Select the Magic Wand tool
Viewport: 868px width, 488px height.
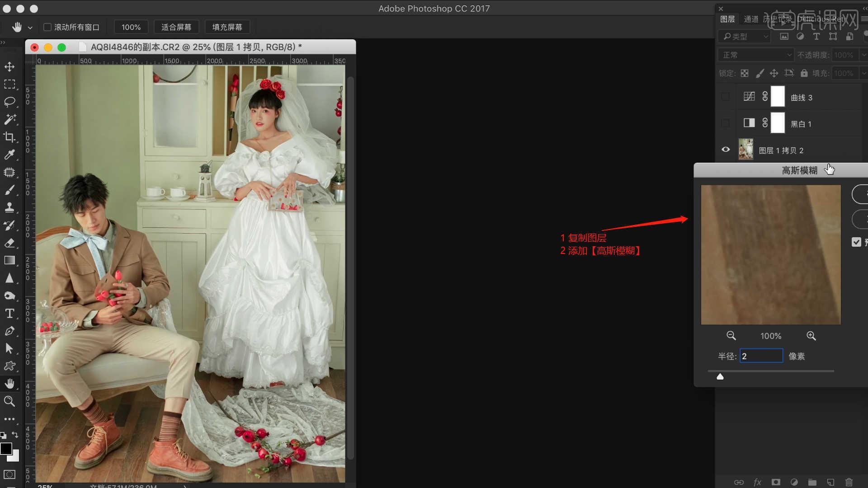tap(9, 119)
